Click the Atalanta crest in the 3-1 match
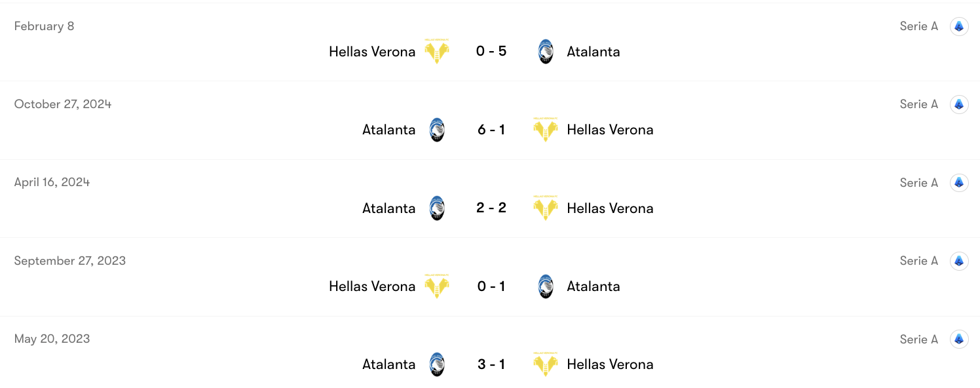 tap(437, 364)
